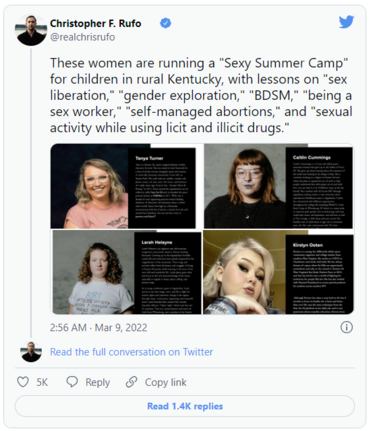The image size is (371, 431).
Task: Read the full conversation on Twitter
Action: (x=131, y=352)
